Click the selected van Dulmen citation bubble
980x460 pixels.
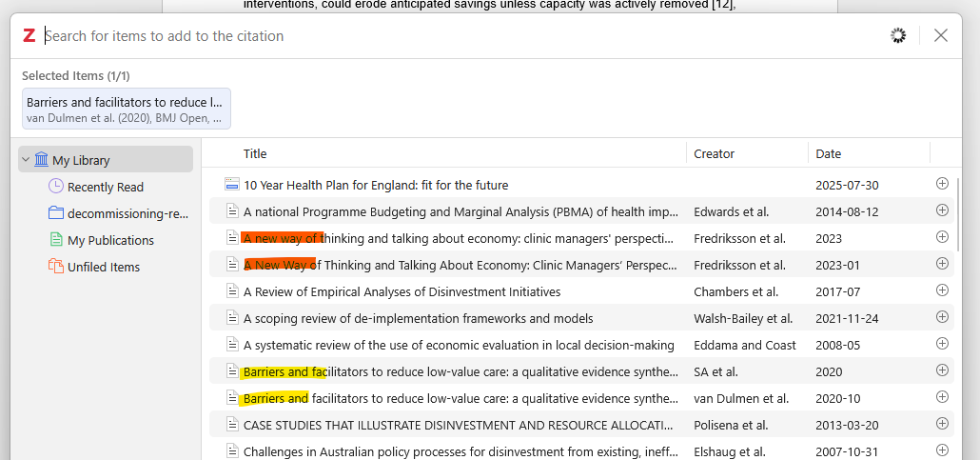click(x=127, y=109)
